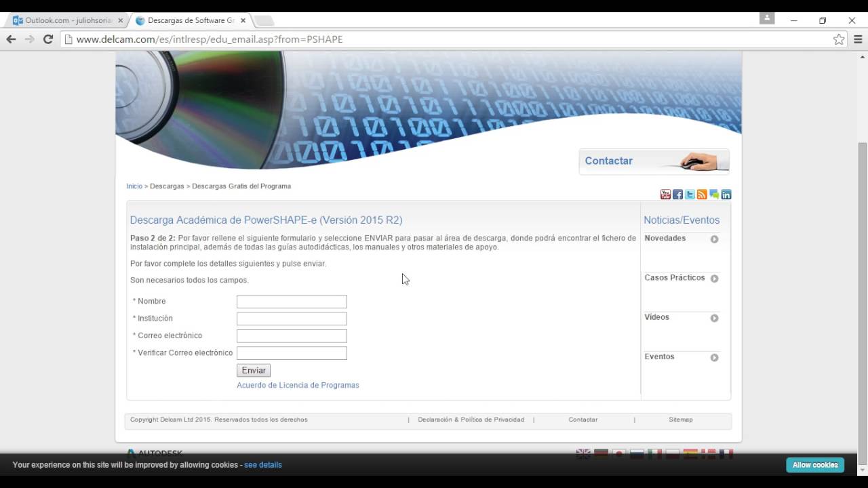868x488 pixels.
Task: Close the Outlook.com tab
Action: tap(120, 20)
